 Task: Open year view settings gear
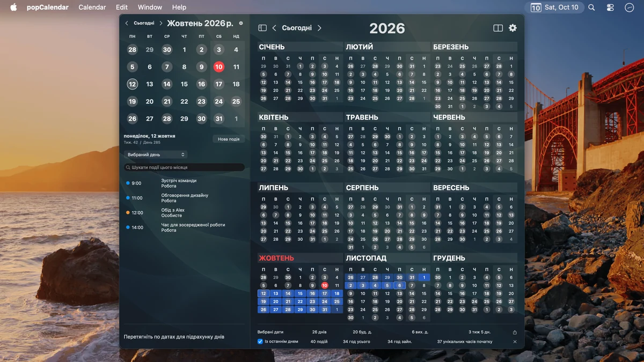pyautogui.click(x=513, y=28)
